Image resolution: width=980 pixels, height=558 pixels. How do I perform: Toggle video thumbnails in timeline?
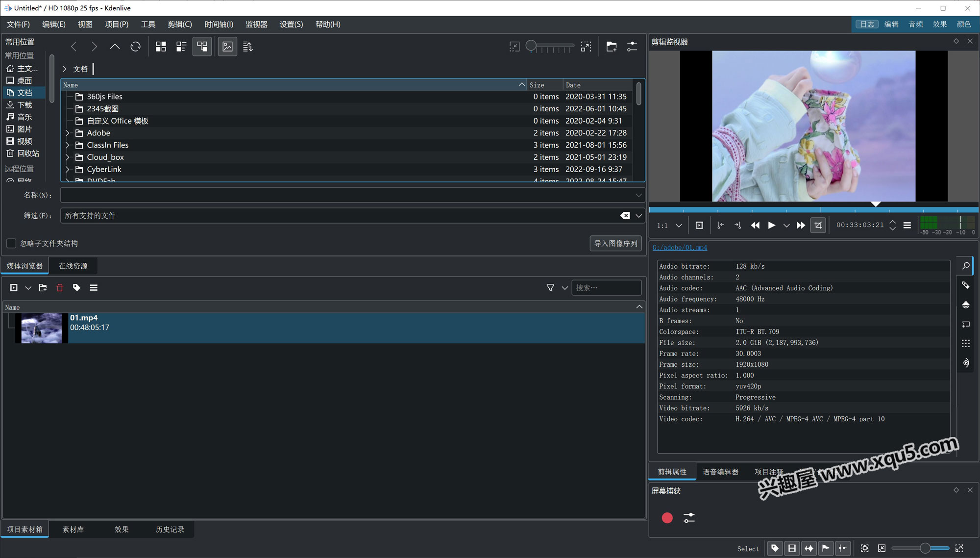point(792,548)
